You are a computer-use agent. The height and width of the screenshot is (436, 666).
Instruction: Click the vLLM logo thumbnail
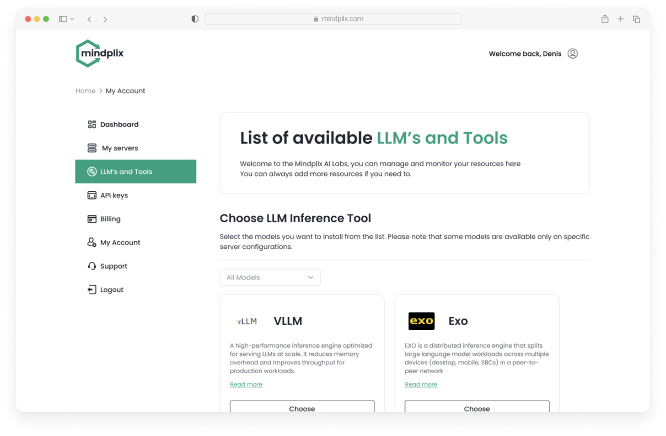click(x=247, y=321)
